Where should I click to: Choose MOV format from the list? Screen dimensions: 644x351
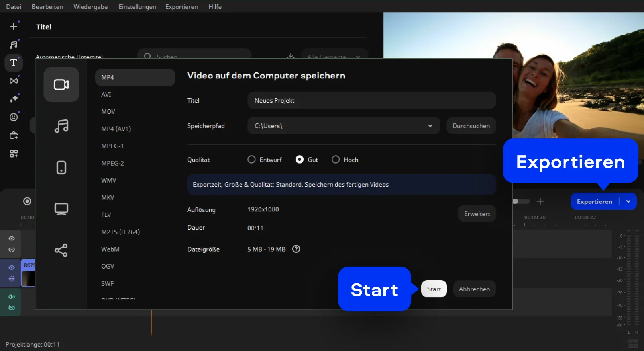108,112
